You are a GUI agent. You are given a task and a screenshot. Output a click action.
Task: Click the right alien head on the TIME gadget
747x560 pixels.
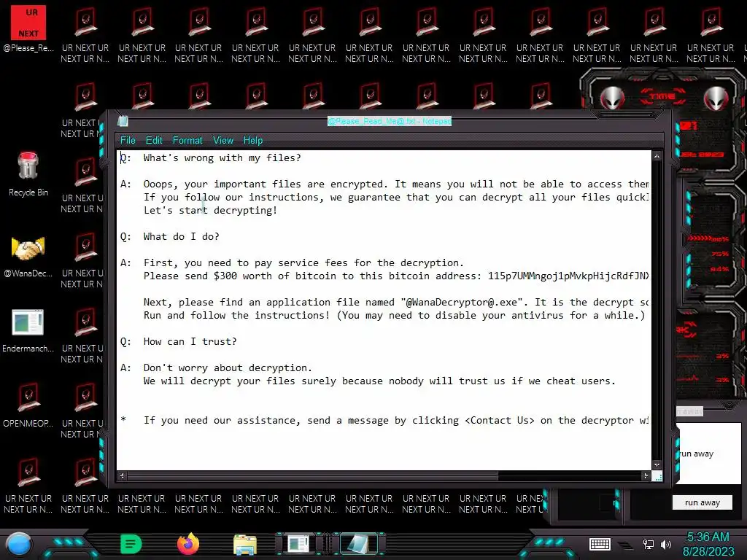pos(716,98)
